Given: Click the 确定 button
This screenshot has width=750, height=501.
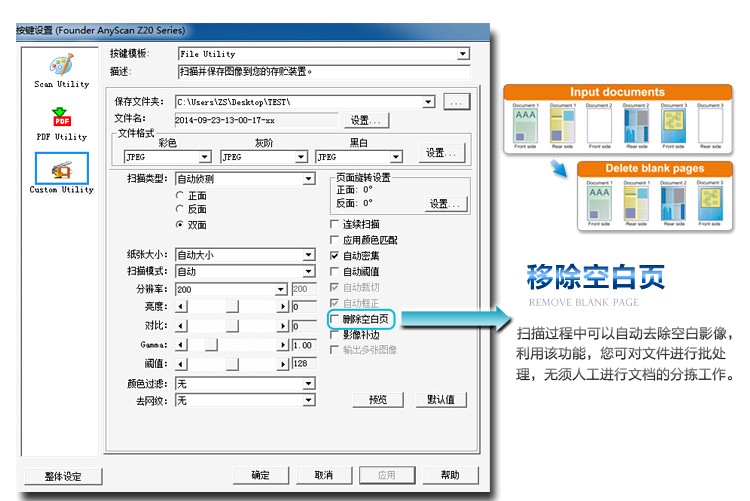Looking at the screenshot, I should click(x=261, y=475).
